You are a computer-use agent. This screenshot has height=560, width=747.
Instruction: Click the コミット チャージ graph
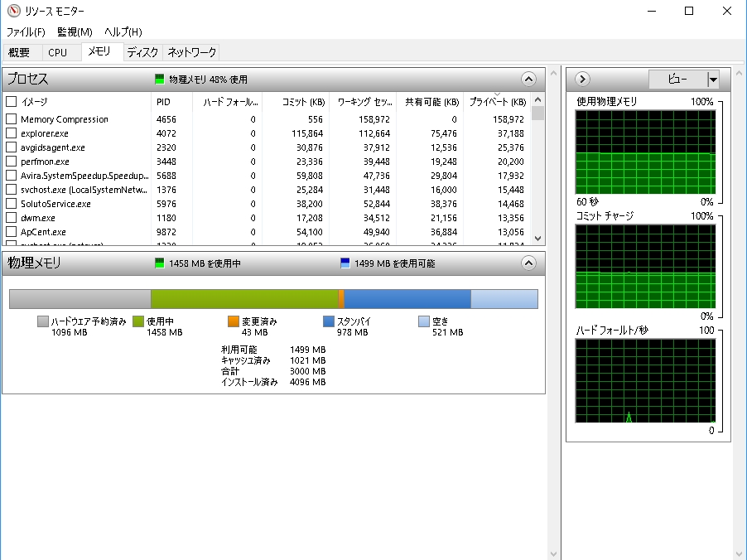pyautogui.click(x=645, y=267)
